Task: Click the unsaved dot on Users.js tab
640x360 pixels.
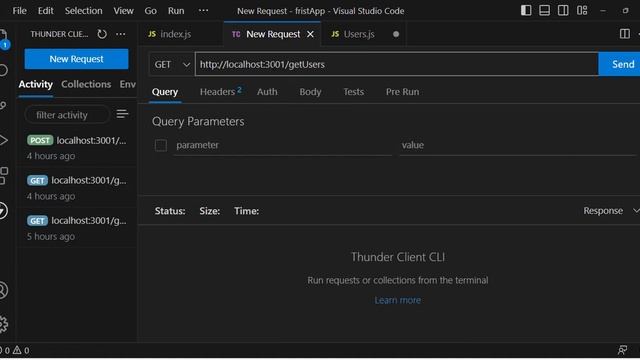Action: [396, 34]
